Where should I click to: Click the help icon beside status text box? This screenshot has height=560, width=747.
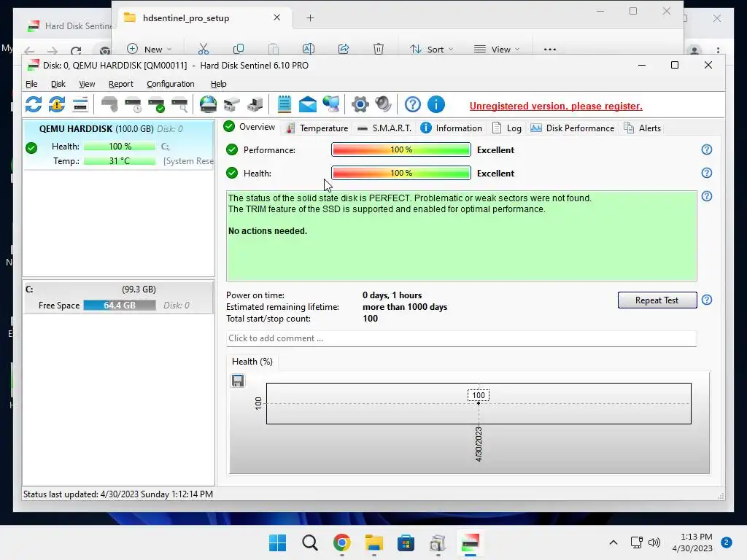click(x=707, y=196)
